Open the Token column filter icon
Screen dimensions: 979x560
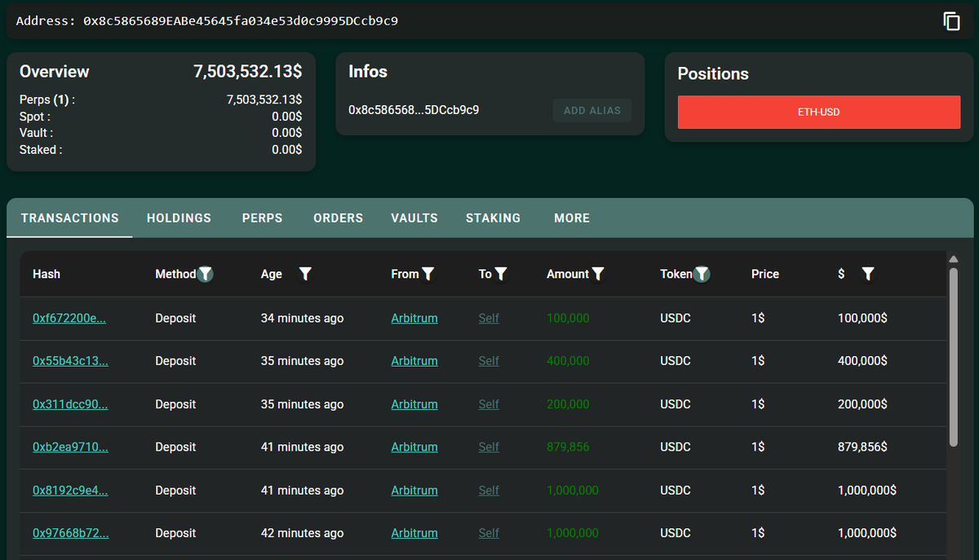pos(702,274)
